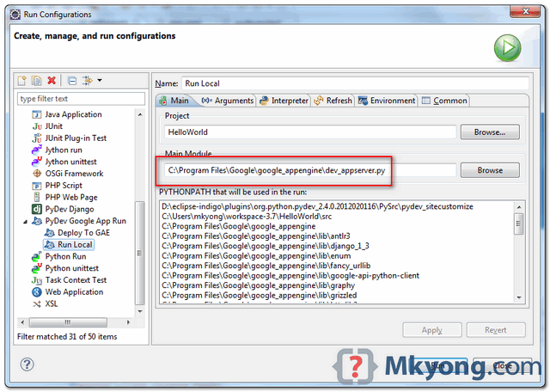Delete selected launch configuration with red X
Screen dimensions: 550x392
tap(52, 81)
